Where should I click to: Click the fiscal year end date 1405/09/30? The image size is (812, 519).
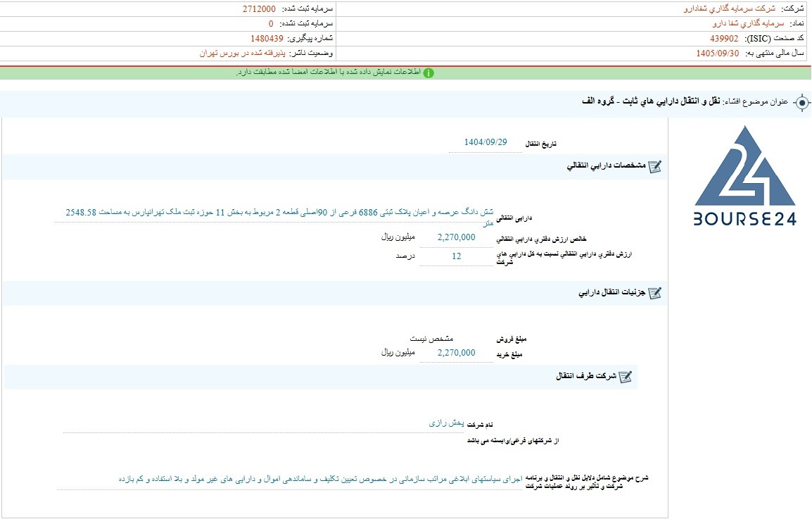coord(717,54)
